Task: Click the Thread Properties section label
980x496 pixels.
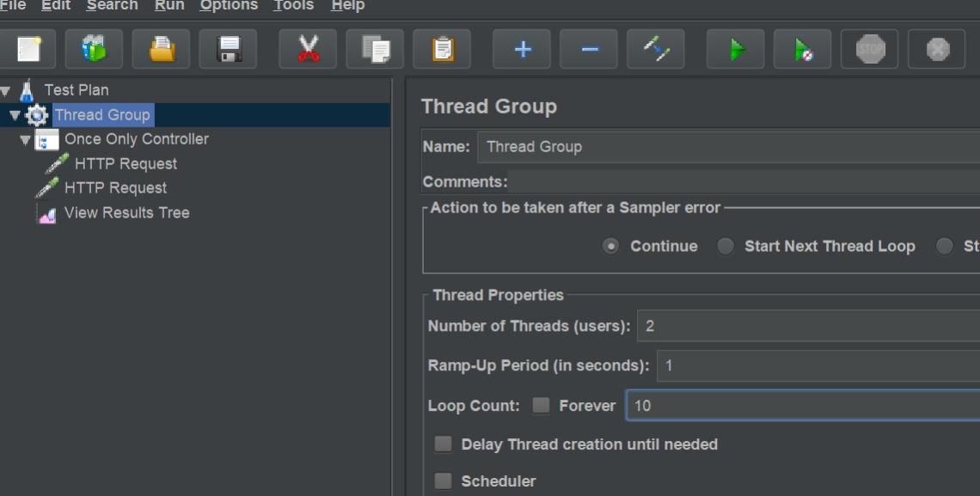Action: coord(498,295)
